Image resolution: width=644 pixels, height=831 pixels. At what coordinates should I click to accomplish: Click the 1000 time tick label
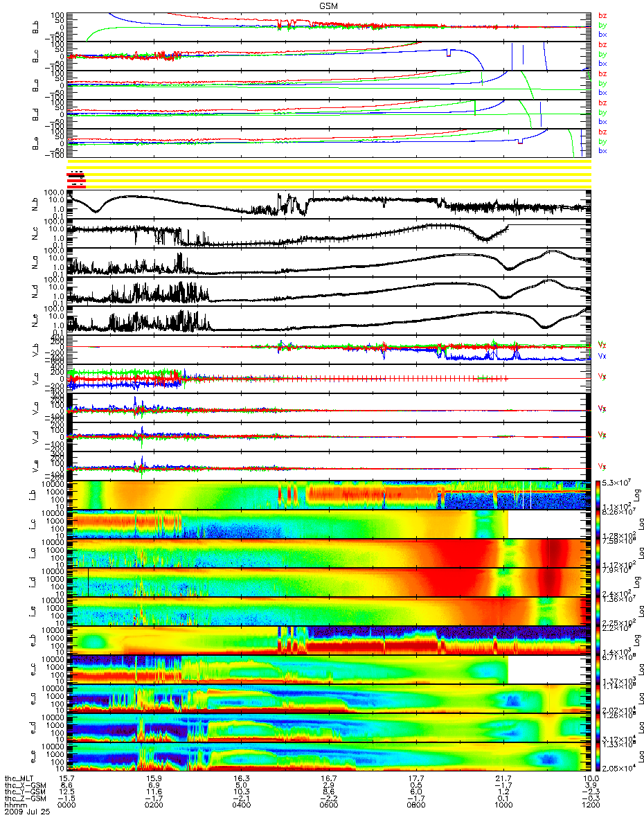click(503, 803)
